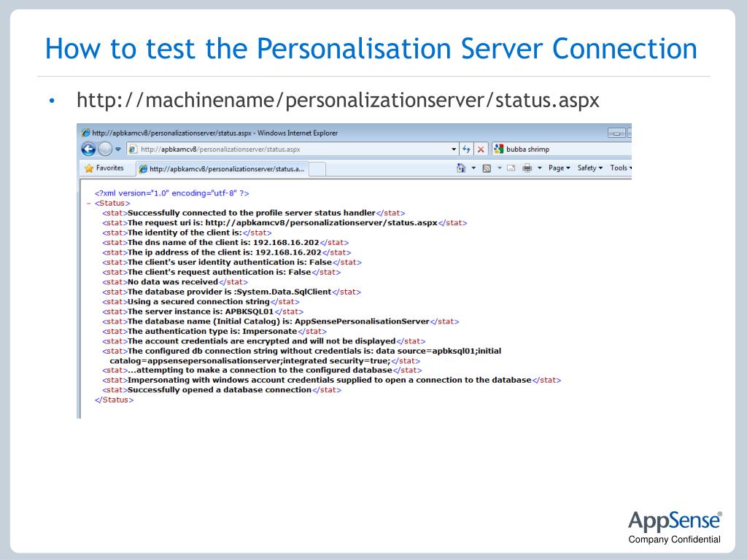
Task: Click 'The ip address of the client' line
Action: pyautogui.click(x=226, y=252)
